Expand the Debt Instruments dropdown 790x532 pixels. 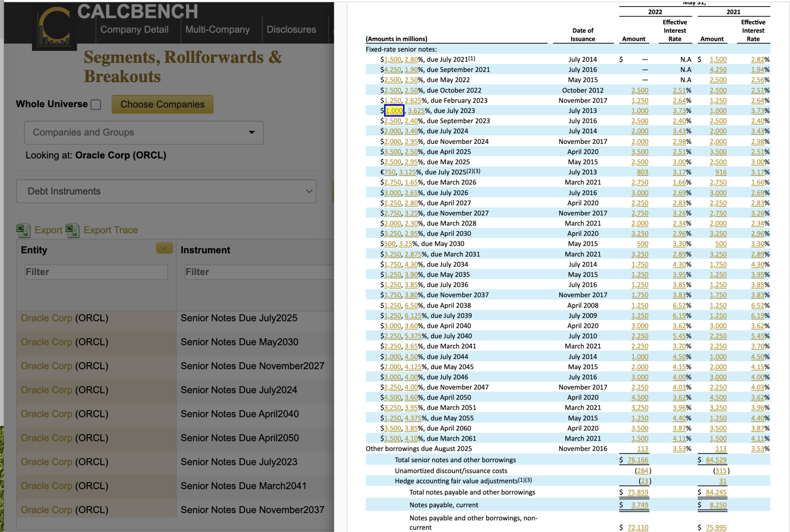point(166,191)
